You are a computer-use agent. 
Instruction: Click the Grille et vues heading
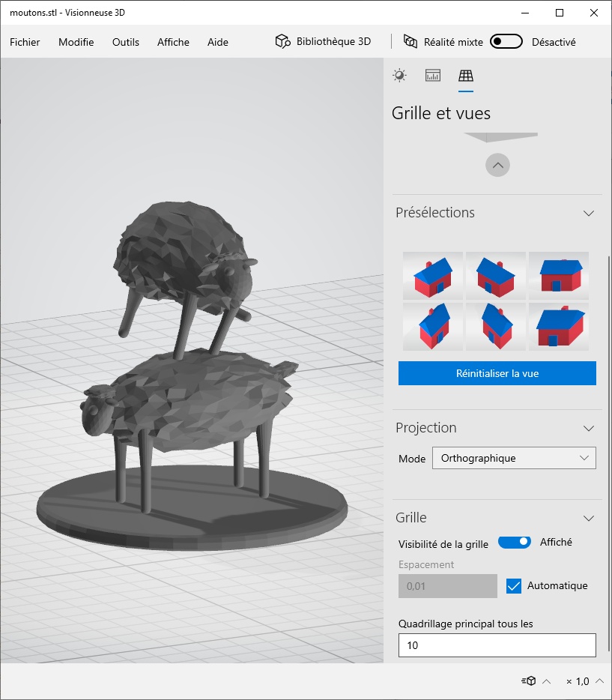click(440, 113)
